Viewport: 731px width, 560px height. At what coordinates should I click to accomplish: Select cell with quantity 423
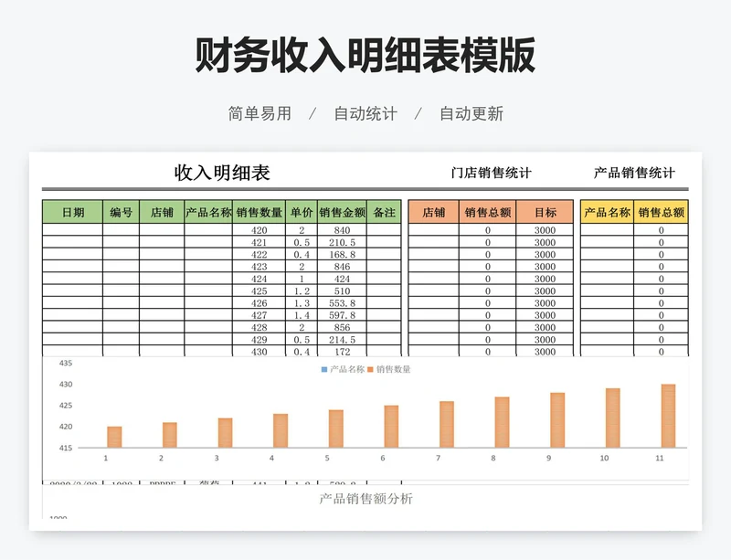tap(260, 266)
